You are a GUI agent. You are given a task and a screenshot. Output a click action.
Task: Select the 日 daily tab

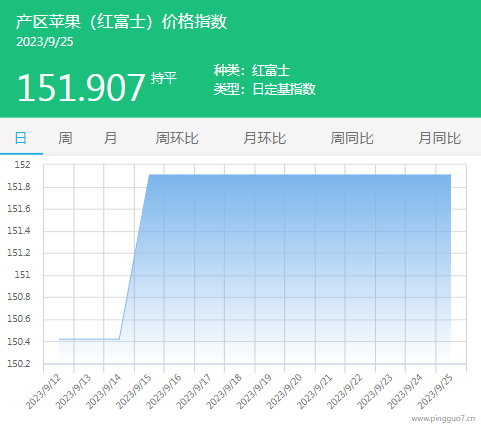tap(21, 138)
